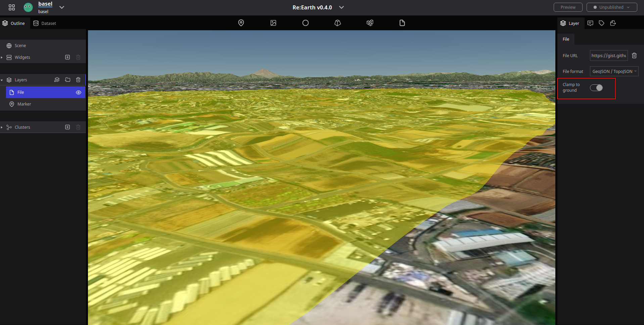Image resolution: width=644 pixels, height=325 pixels.
Task: Select the File layer row
Action: point(46,92)
